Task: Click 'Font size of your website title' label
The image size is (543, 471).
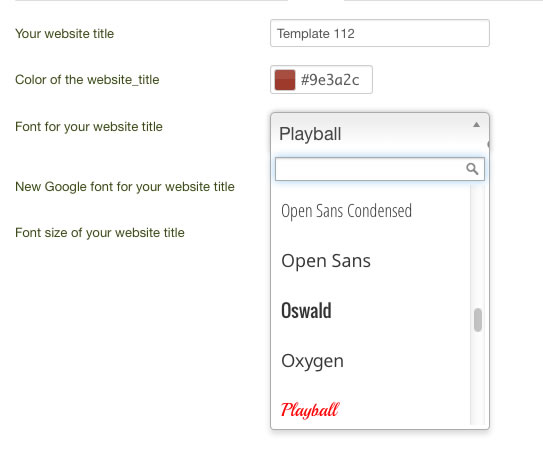Action: (100, 233)
